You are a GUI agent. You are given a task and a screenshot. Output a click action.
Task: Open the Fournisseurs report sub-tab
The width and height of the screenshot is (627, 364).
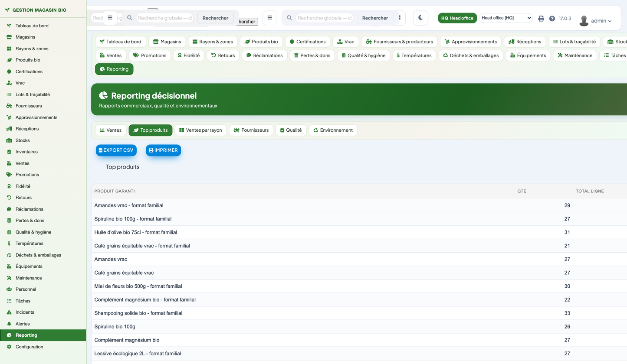tap(251, 130)
